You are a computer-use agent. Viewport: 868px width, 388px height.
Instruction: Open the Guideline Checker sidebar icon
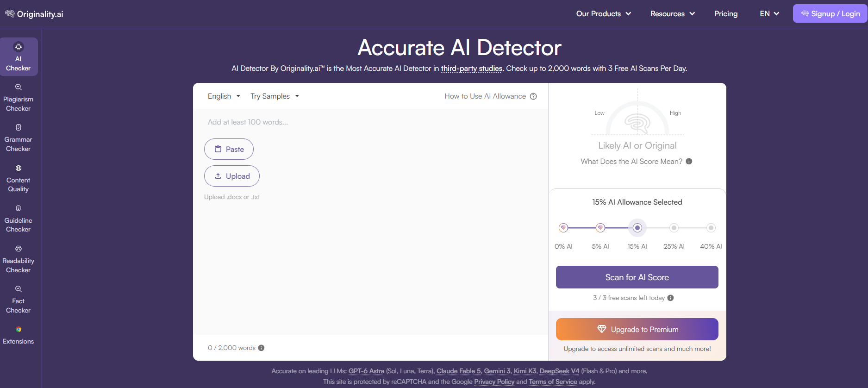coord(19,208)
